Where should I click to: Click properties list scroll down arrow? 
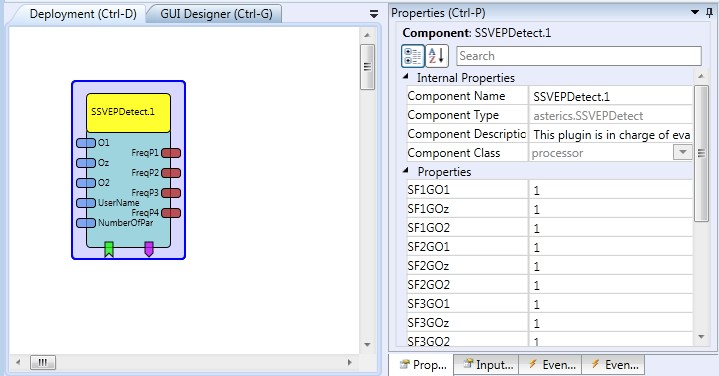click(x=701, y=337)
